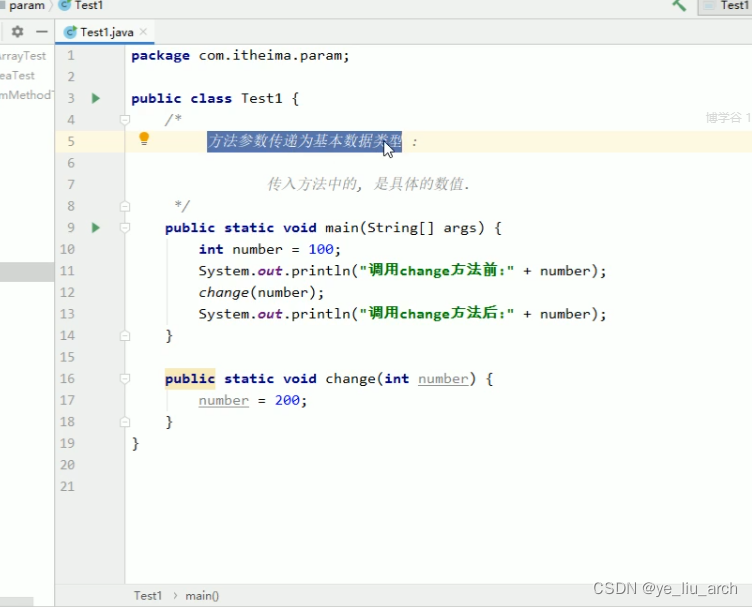Click main() in the bottom breadcrumb
Viewport: 752px width, 607px height.
202,595
